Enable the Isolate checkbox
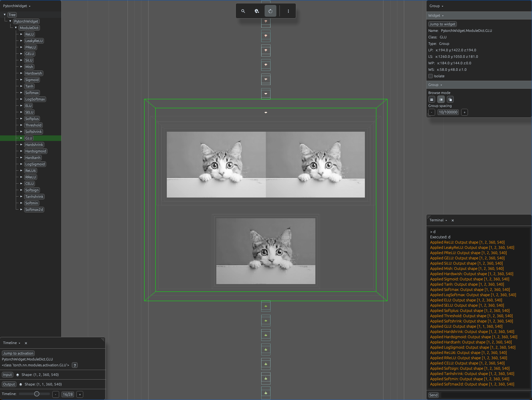Viewport: 532px width, 400px height. 430,76
